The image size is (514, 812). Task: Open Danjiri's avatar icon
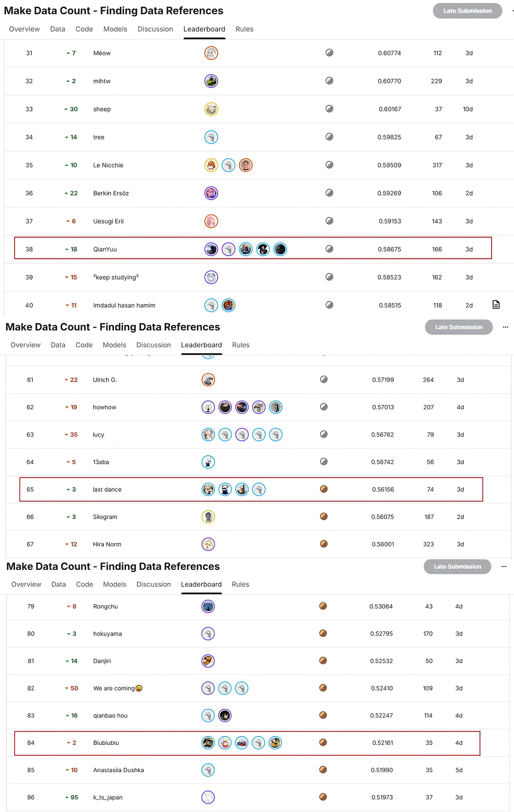point(208,660)
